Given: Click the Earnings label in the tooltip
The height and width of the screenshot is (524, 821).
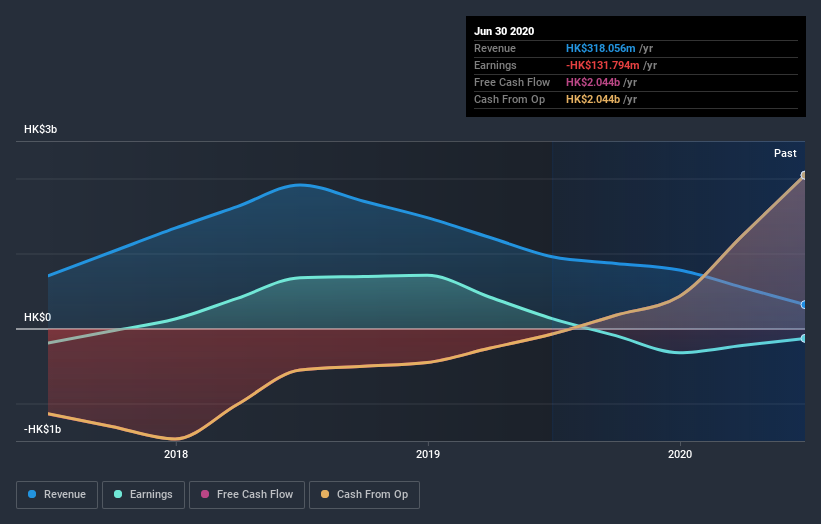Looking at the screenshot, I should pos(495,65).
